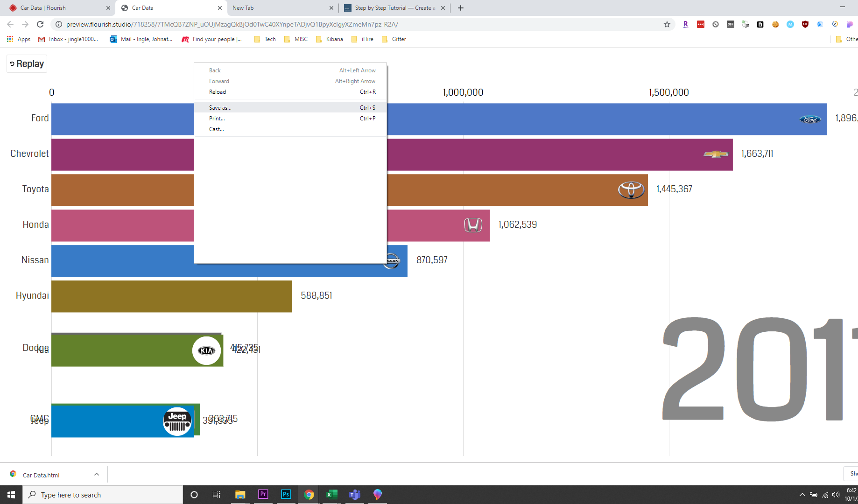Toggle the JavaScript disable extension
The width and height of the screenshot is (858, 504).
745,24
